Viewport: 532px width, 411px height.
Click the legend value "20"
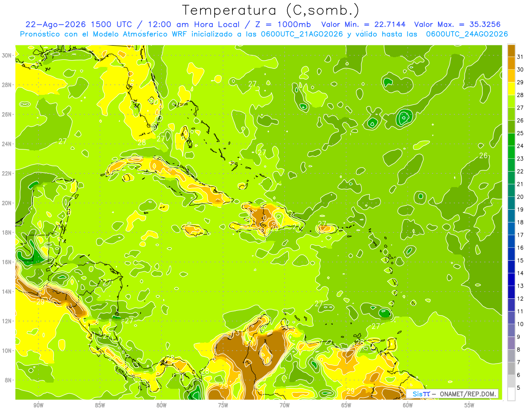[x=520, y=197]
